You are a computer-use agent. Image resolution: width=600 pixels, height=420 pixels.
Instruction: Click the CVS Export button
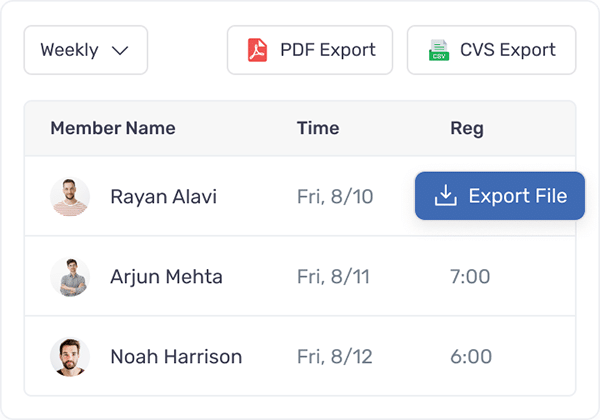pos(491,50)
